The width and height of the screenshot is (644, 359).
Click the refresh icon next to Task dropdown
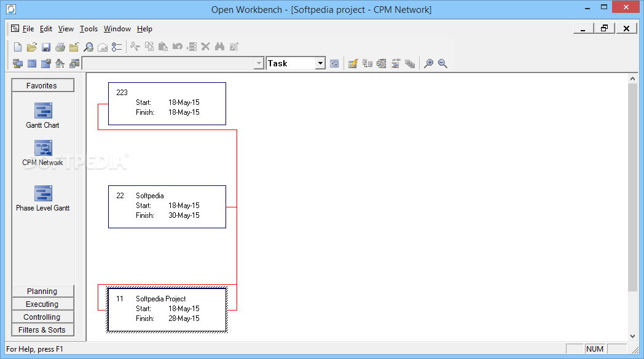(334, 64)
